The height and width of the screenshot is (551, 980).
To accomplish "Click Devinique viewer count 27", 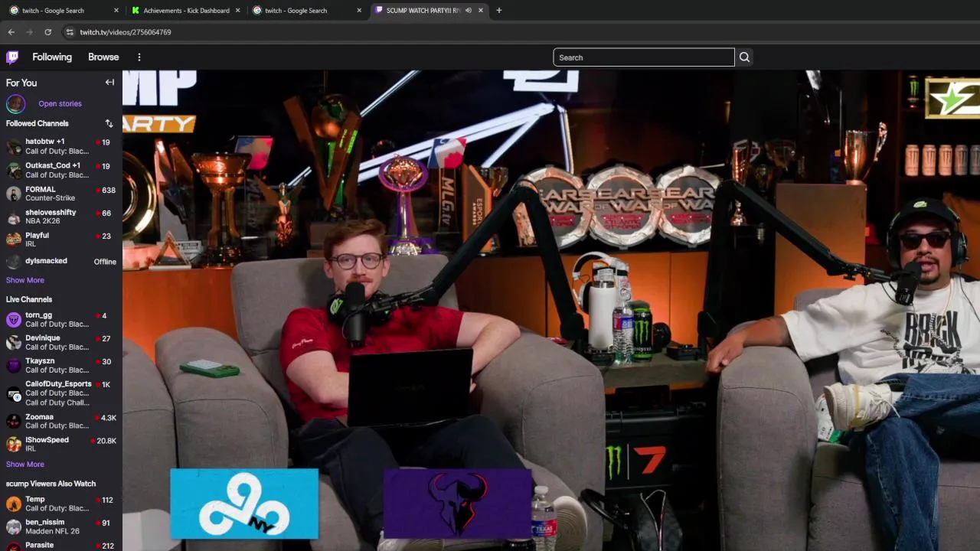I will (x=104, y=338).
